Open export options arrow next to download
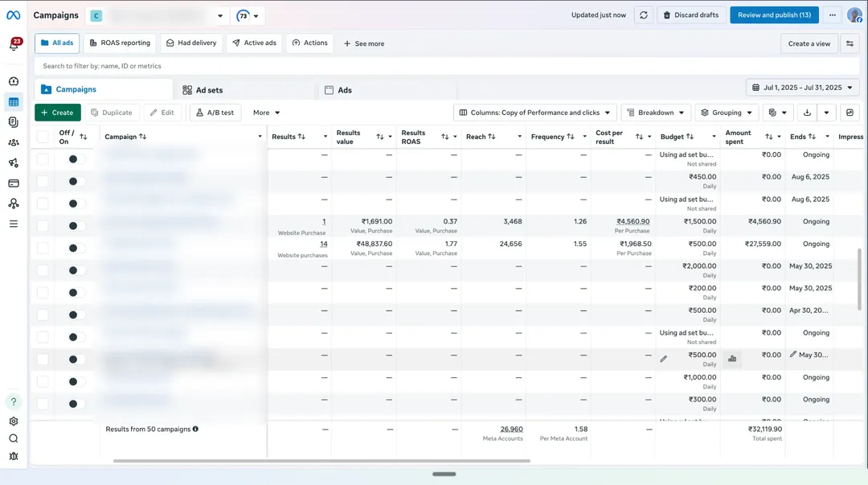Image resolution: width=868 pixels, height=485 pixels. point(826,113)
